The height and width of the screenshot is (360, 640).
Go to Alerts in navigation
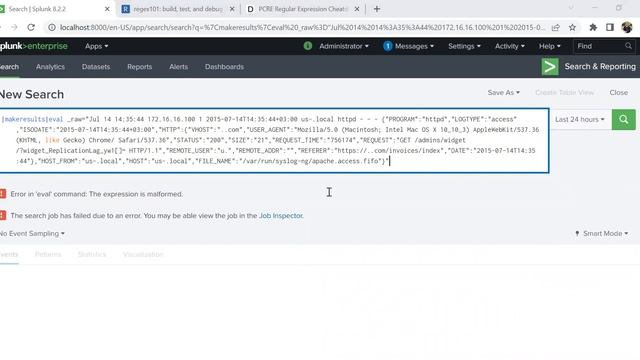(x=178, y=67)
